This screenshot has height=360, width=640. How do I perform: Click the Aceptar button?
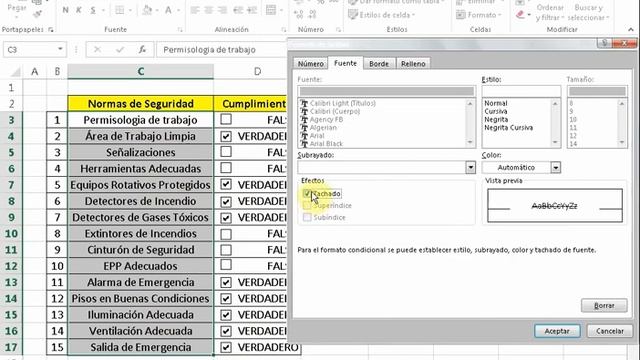(x=557, y=331)
